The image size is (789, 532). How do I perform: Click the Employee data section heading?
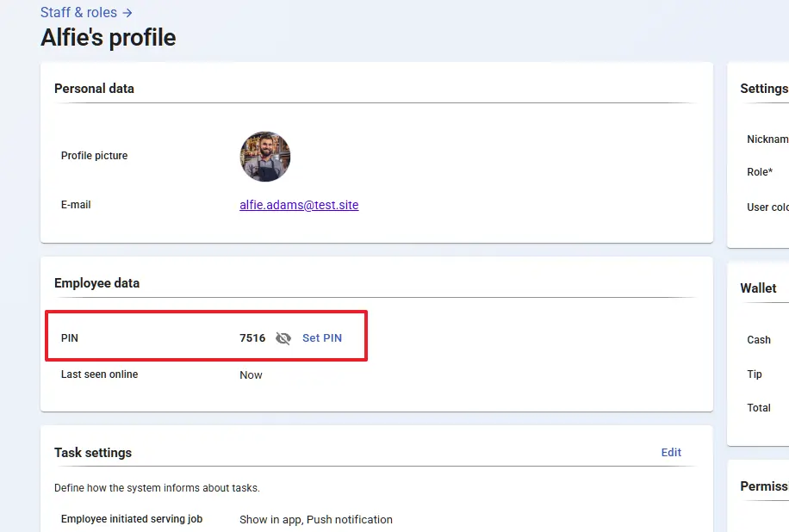(x=96, y=282)
